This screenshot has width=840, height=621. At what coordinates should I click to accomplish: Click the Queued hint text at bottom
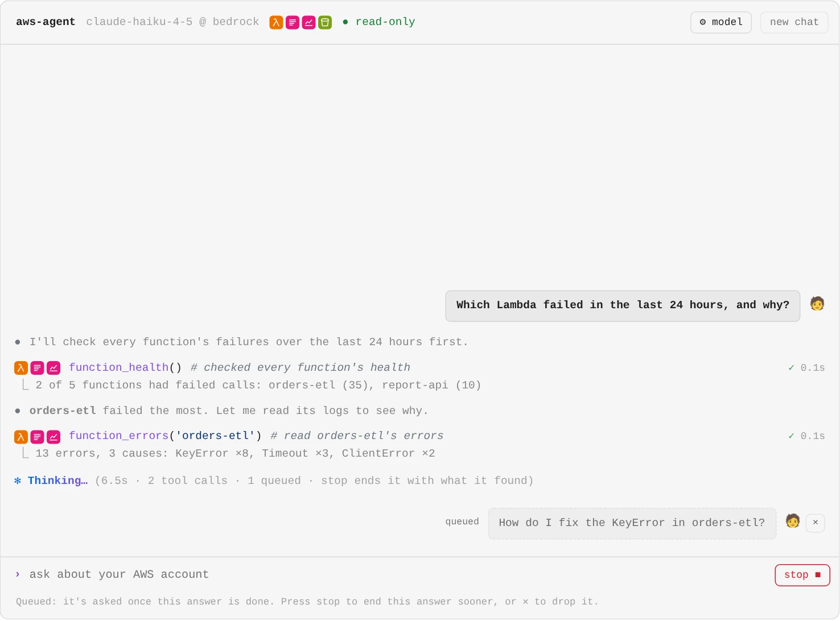click(x=307, y=602)
